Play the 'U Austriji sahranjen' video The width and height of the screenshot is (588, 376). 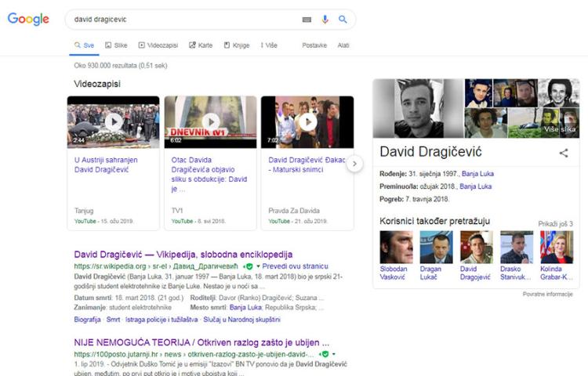[x=113, y=122]
